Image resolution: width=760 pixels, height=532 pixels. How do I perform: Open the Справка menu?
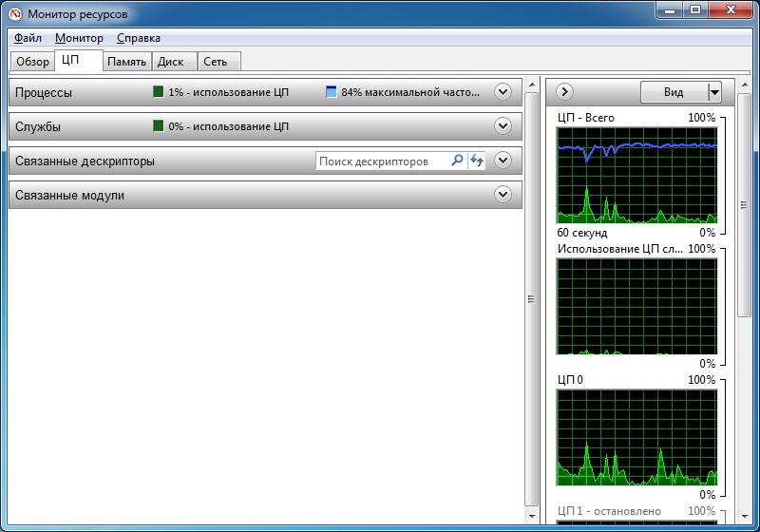138,38
